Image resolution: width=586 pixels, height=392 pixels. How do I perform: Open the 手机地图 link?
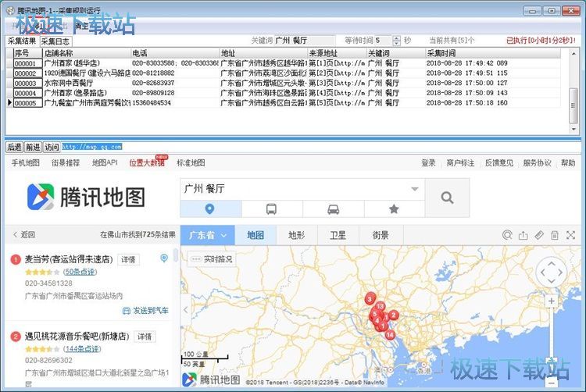(x=26, y=162)
